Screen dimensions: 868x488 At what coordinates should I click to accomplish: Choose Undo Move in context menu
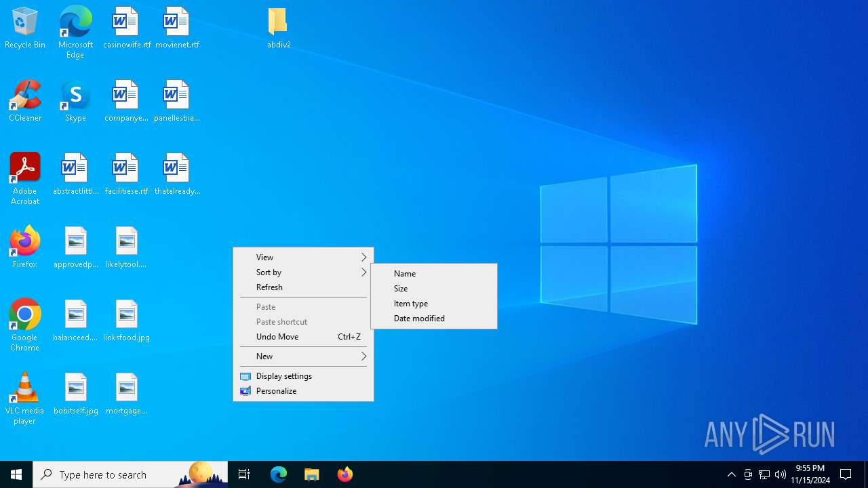pos(303,337)
